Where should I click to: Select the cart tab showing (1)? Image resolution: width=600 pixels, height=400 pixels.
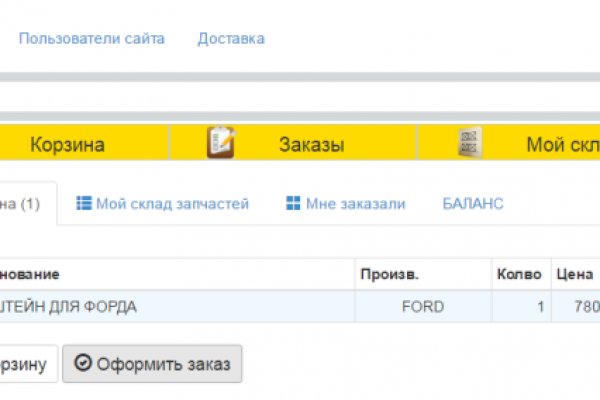click(22, 203)
